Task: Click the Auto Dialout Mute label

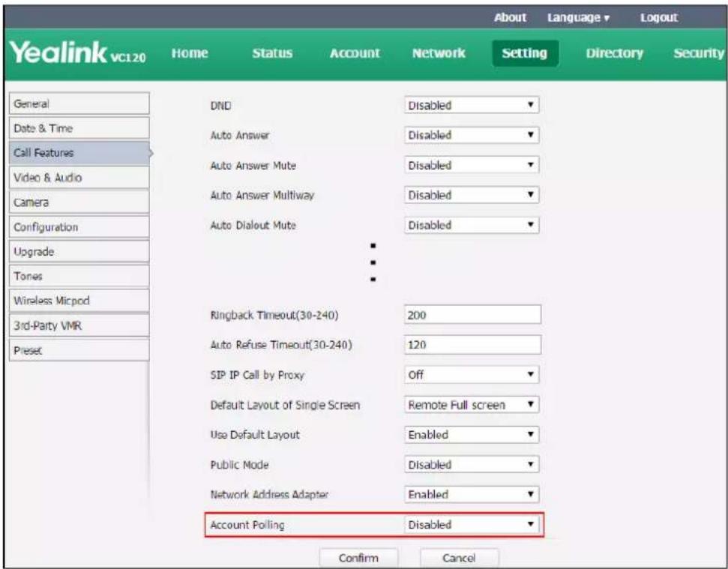Action: [x=253, y=226]
